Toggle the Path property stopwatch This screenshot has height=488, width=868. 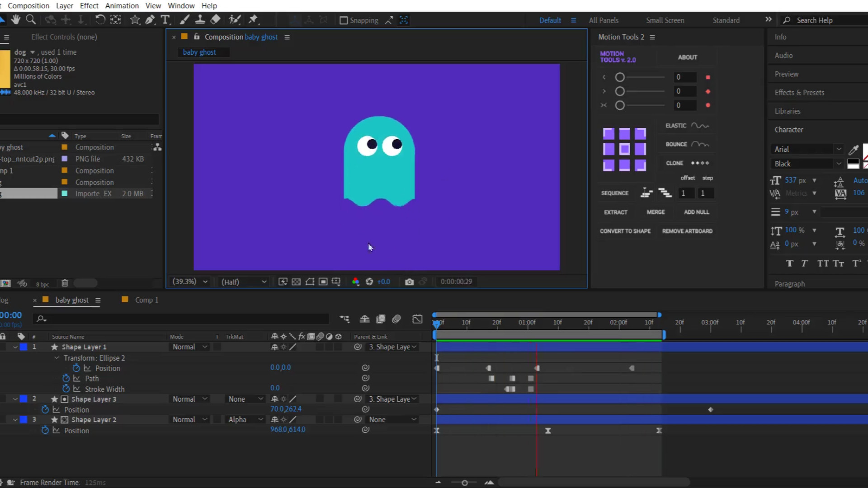pyautogui.click(x=66, y=378)
